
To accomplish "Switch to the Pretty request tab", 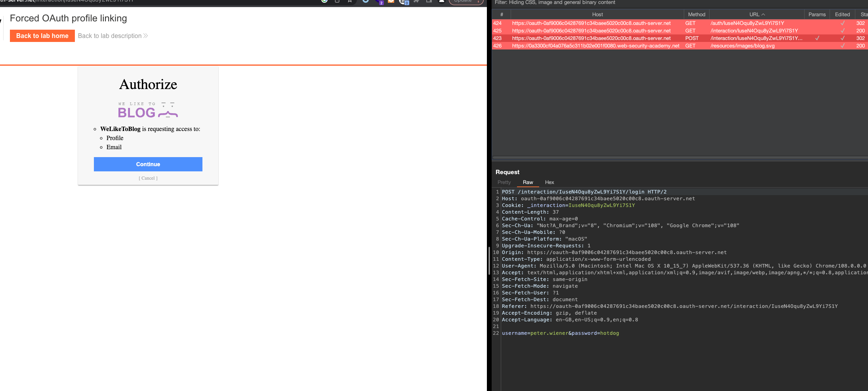I will point(504,182).
